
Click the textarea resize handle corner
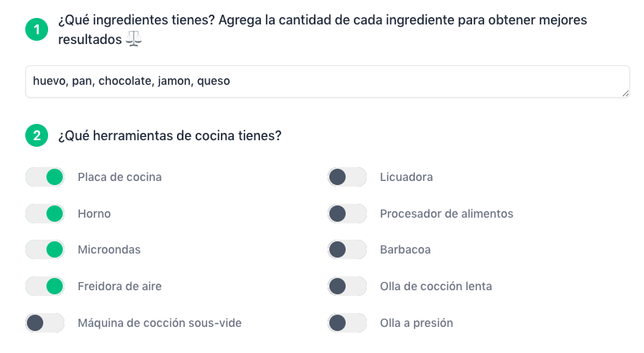point(625,94)
